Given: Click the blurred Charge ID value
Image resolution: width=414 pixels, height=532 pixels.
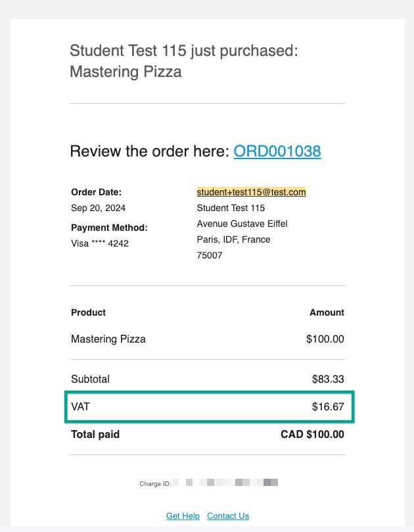Looking at the screenshot, I should click(225, 483).
